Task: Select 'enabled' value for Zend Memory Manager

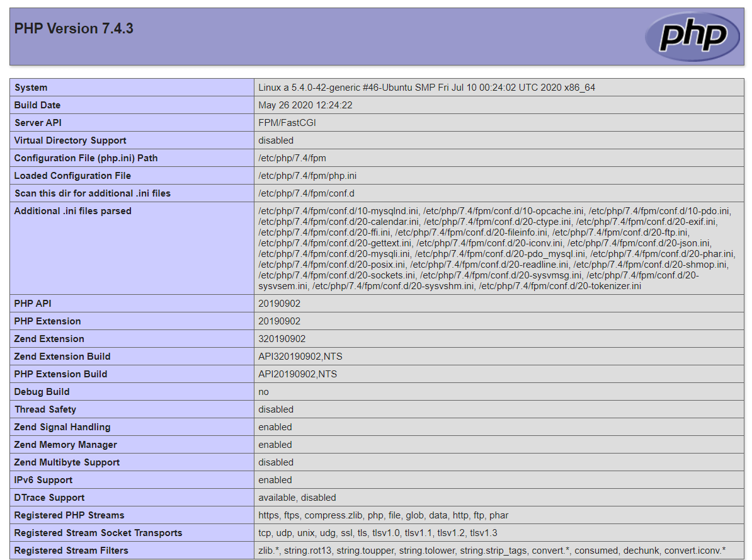Action: point(275,445)
